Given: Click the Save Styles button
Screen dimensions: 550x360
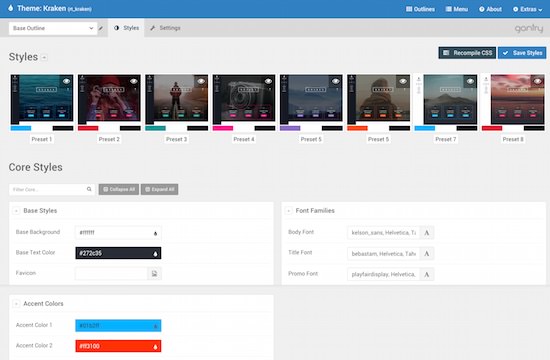Looking at the screenshot, I should tap(522, 53).
